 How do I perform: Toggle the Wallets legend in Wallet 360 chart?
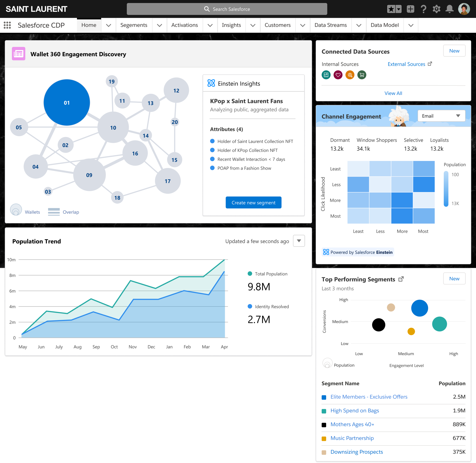16,209
